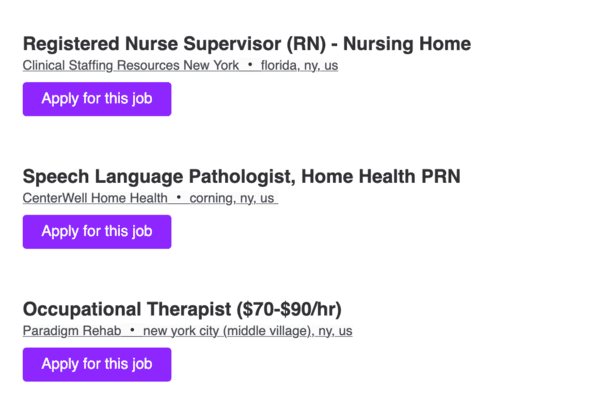Viewport: 600px width, 409px height.
Task: Apply for the Registered Nurse Supervisor job
Action: (x=97, y=99)
